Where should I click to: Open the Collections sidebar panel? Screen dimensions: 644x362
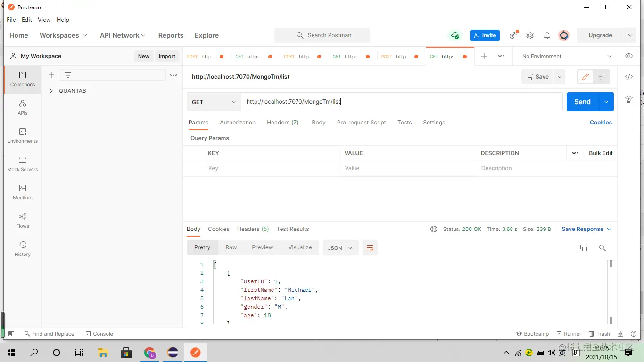point(23,79)
